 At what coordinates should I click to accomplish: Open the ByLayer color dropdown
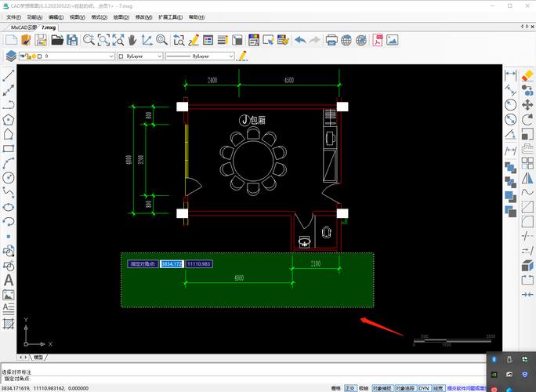(160, 56)
